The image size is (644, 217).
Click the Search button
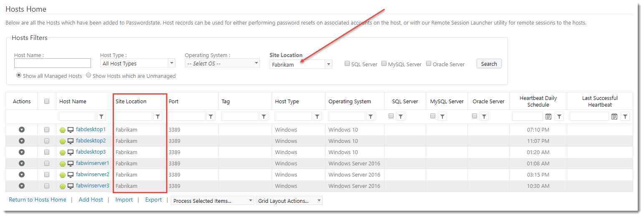489,64
